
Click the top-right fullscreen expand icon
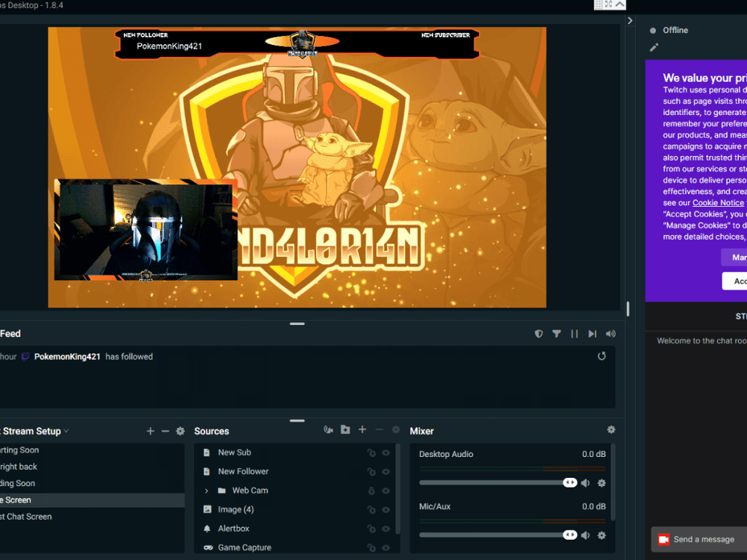pyautogui.click(x=608, y=4)
